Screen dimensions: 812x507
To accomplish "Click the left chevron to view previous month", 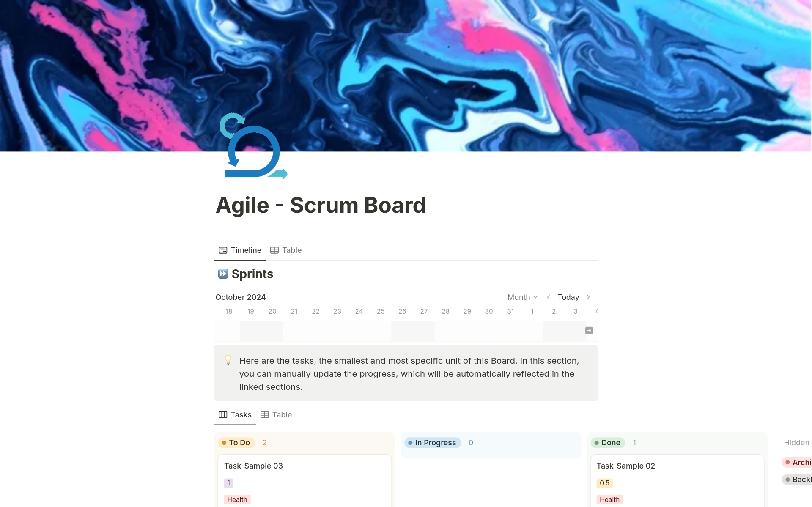I will pyautogui.click(x=549, y=297).
